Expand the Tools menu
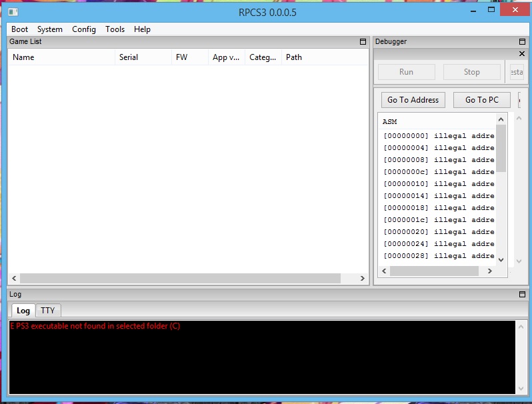The width and height of the screenshot is (532, 404). click(x=115, y=29)
